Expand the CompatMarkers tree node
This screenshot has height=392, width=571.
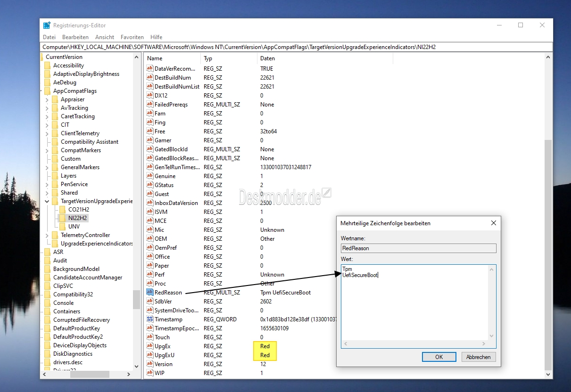(x=47, y=150)
